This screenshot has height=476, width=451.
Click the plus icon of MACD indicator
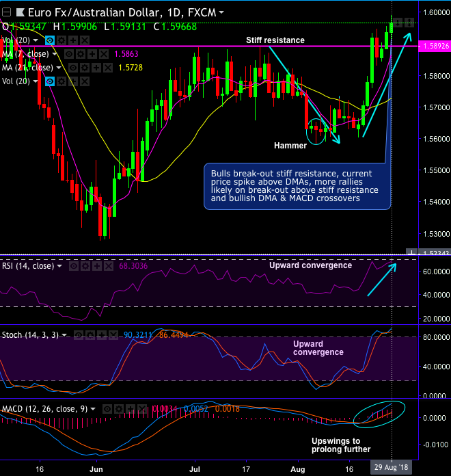[131, 409]
